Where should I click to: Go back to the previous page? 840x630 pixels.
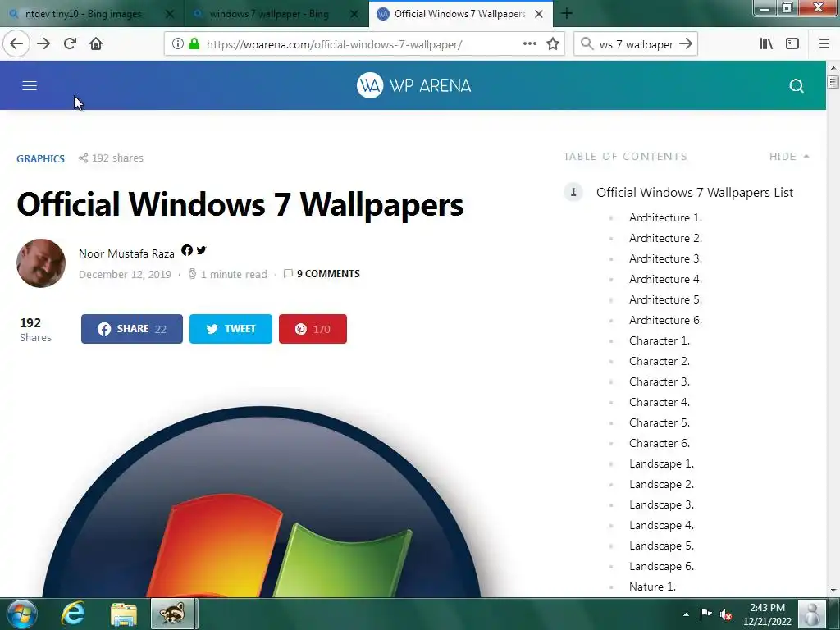click(x=16, y=44)
